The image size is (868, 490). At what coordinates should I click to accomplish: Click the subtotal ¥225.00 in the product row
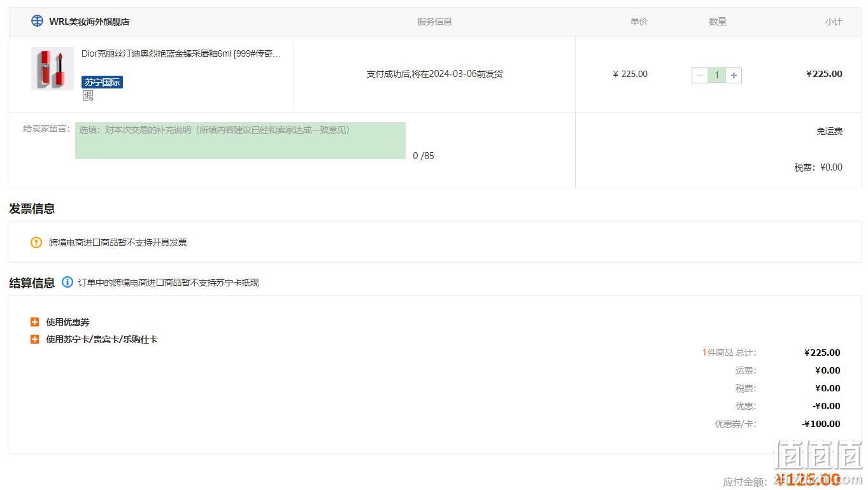[x=824, y=74]
